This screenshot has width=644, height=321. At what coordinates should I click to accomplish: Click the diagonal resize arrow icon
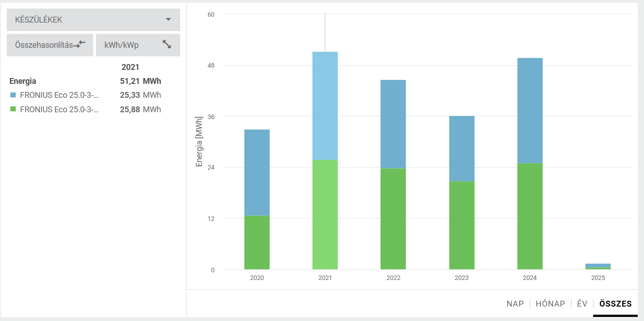pos(167,45)
